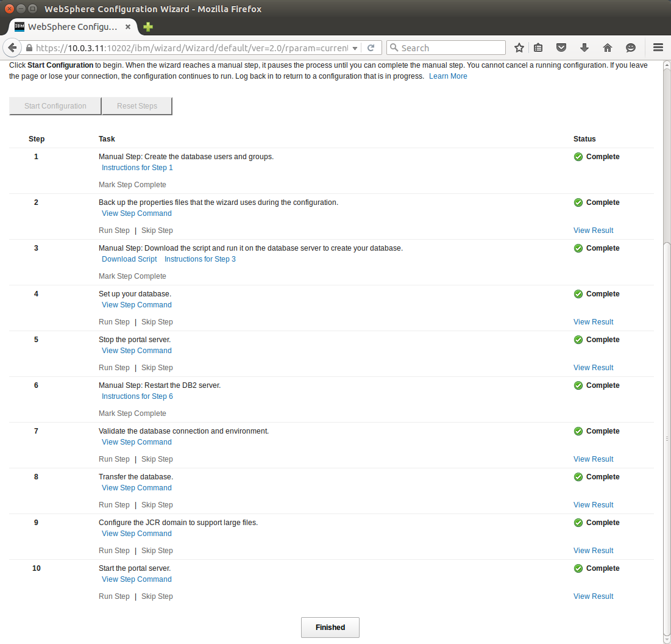Click the Reset Steps button
The width and height of the screenshot is (671, 644).
[137, 106]
